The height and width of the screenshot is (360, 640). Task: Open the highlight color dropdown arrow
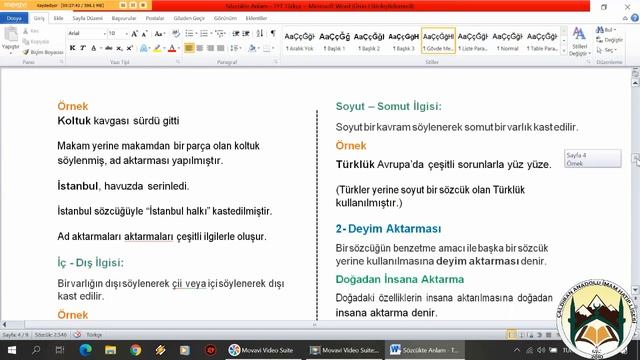coord(164,48)
